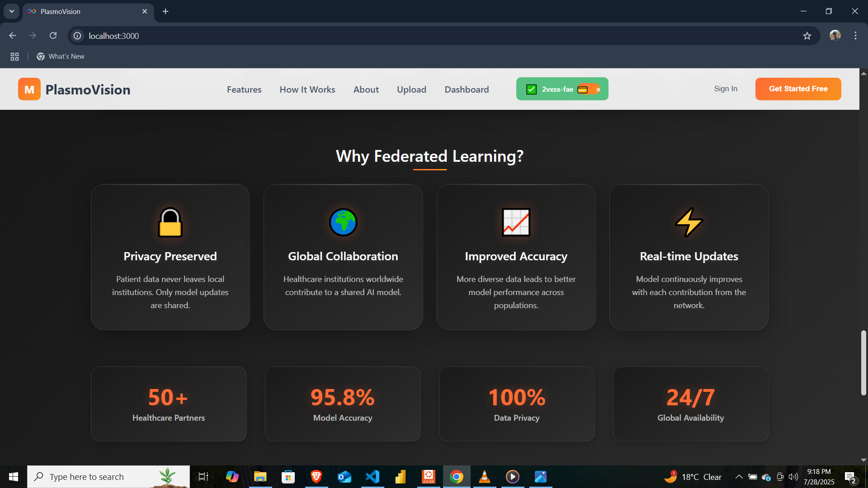Click the green checkmark box beside 2vxsx-fae
The height and width of the screenshot is (488, 868).
tap(532, 89)
